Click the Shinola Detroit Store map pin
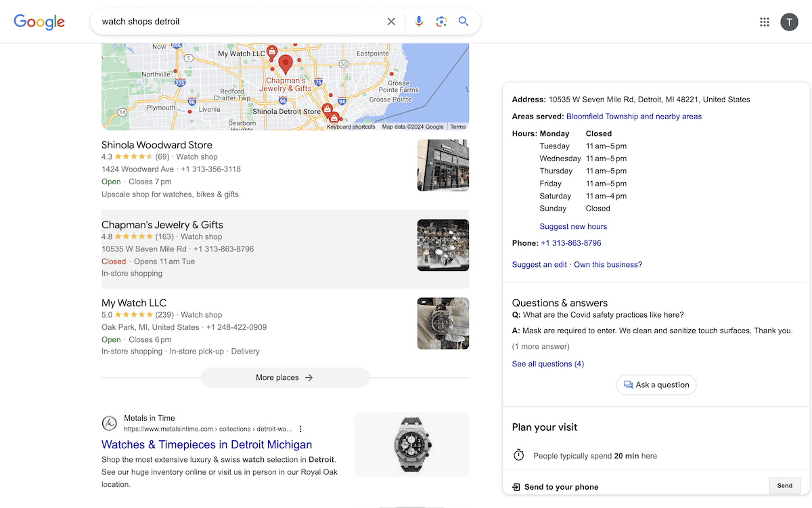This screenshot has height=508, width=812. tap(327, 109)
